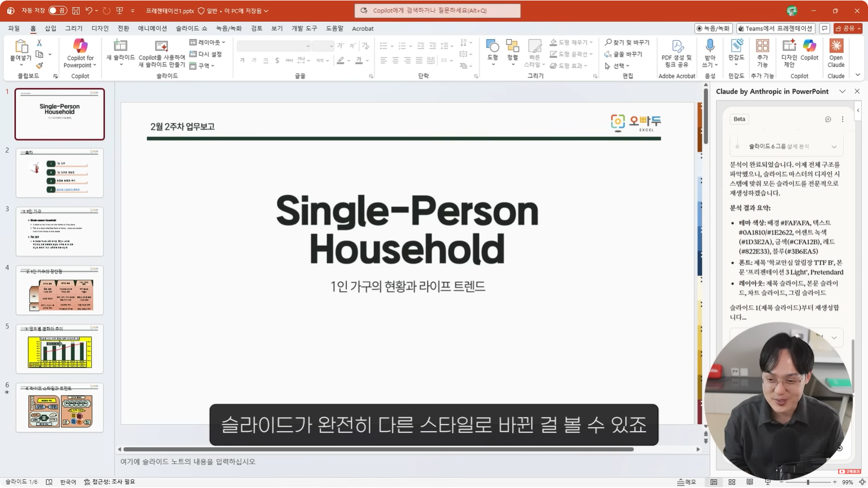Click the 공유 share button
868x488 pixels.
click(848, 28)
